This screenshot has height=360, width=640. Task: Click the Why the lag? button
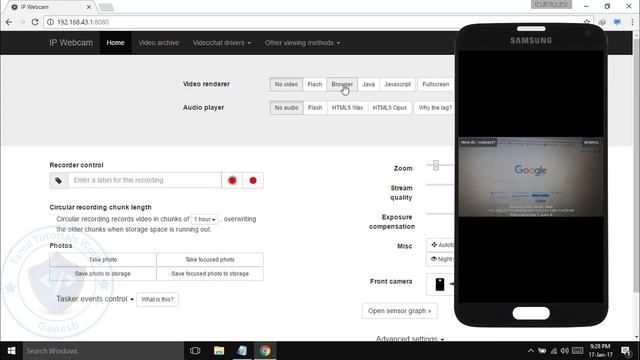coord(435,108)
